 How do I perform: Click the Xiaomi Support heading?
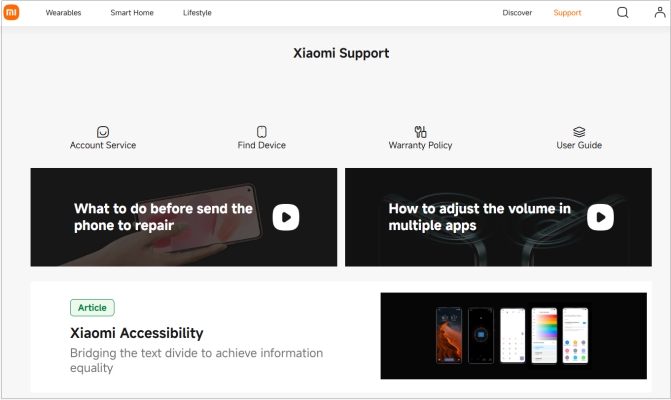[x=341, y=53]
